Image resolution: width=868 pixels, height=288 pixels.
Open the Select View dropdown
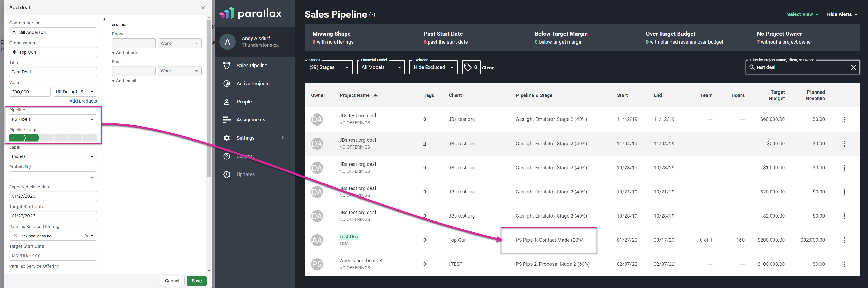coord(803,14)
